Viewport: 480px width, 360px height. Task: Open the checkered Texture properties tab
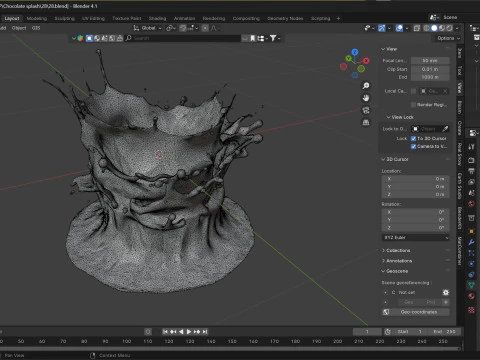click(x=471, y=310)
